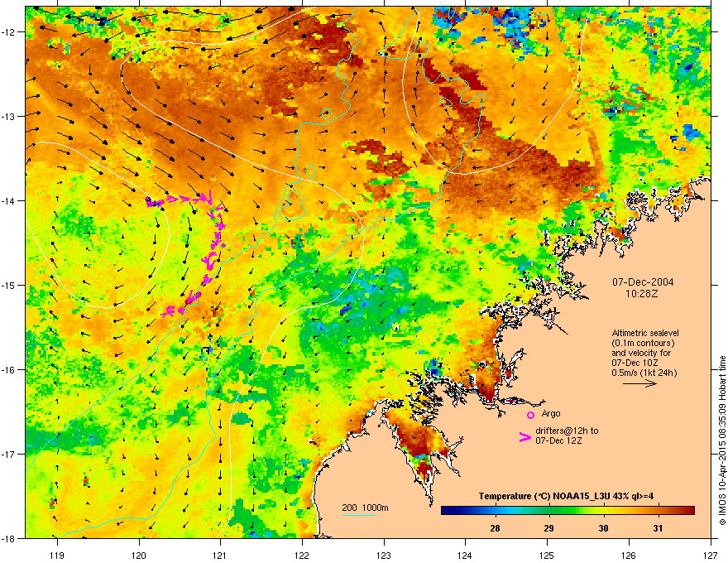Click longitude axis label 125

coord(547,555)
